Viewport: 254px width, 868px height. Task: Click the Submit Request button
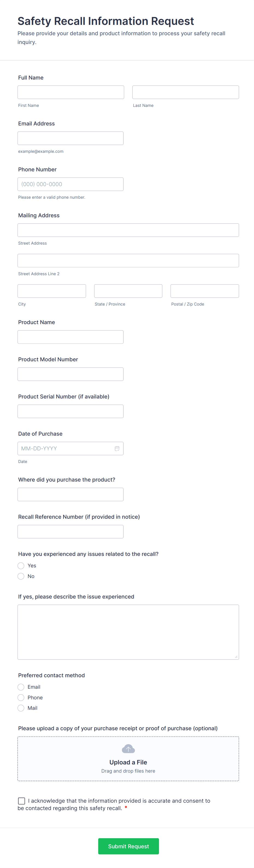128,846
